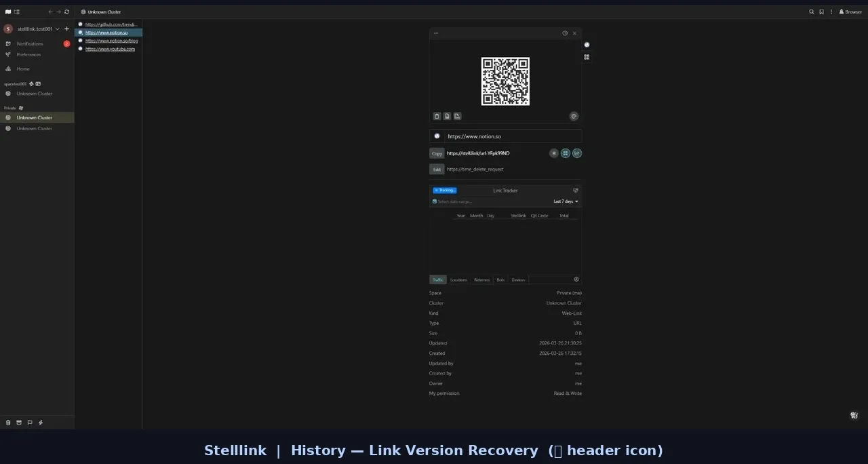Click the third QR file export icon
Image resolution: width=868 pixels, height=464 pixels.
[457, 116]
